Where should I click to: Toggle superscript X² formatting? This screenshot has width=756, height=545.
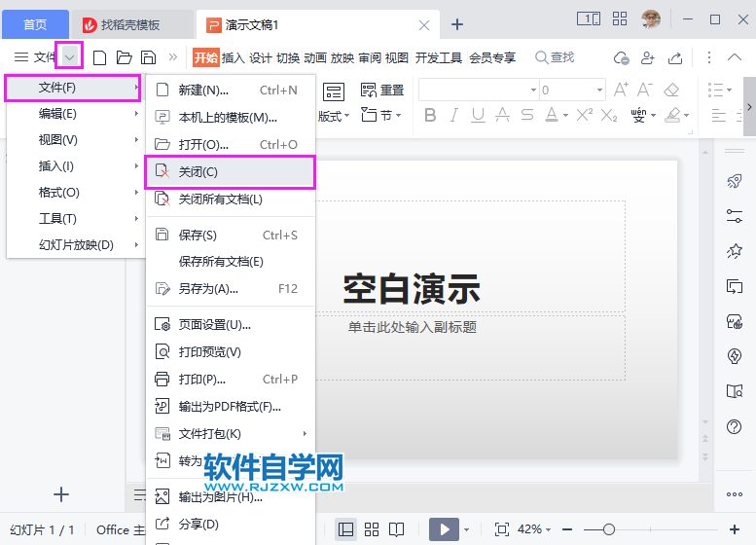[x=585, y=115]
